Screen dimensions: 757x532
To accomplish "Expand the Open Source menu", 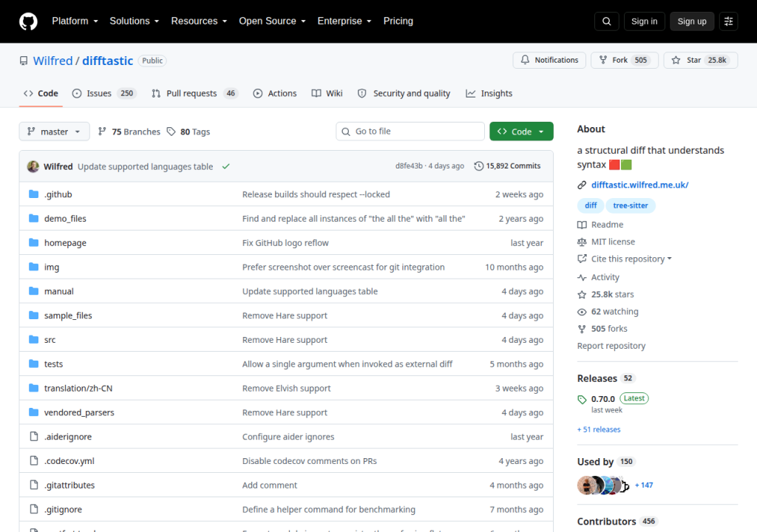I will [272, 21].
